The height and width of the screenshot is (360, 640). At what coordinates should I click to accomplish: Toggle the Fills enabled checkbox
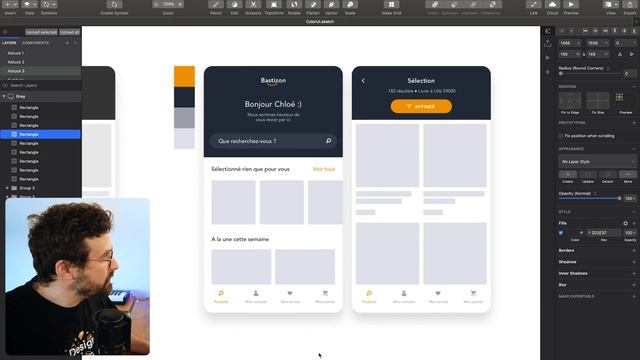[561, 233]
